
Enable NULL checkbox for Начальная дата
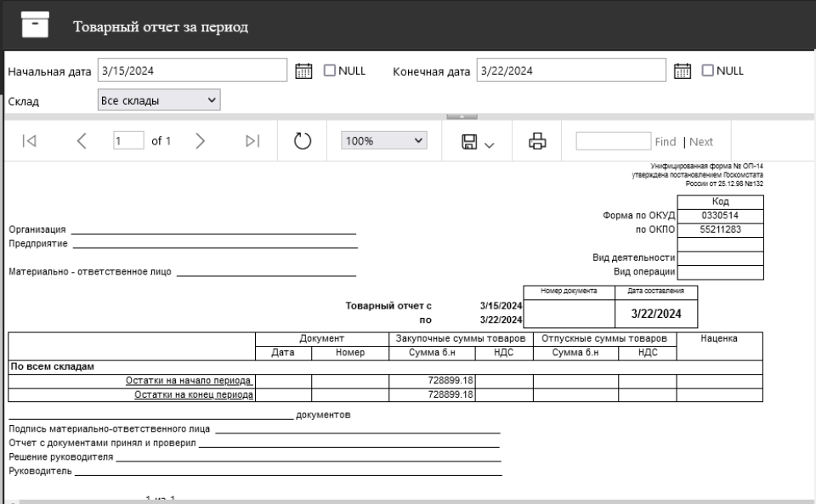(330, 71)
